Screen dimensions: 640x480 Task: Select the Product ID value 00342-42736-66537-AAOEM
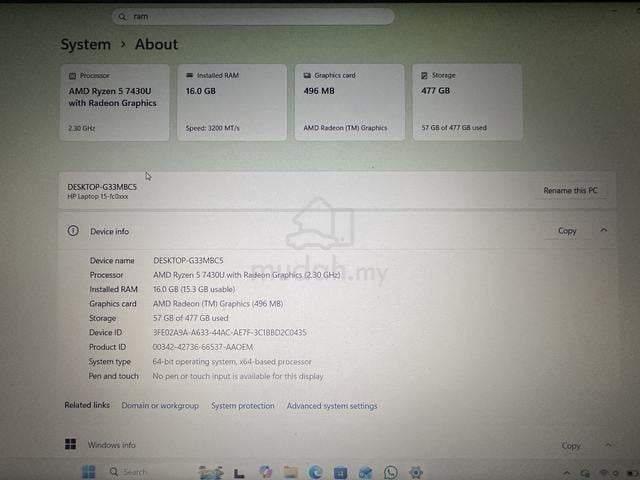coord(202,347)
